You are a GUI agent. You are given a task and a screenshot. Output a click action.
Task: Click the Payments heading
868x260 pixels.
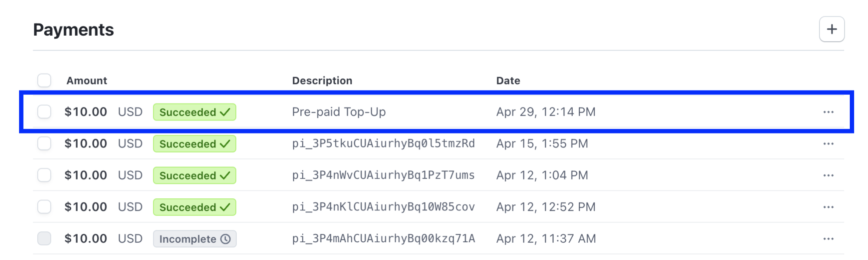pos(73,29)
